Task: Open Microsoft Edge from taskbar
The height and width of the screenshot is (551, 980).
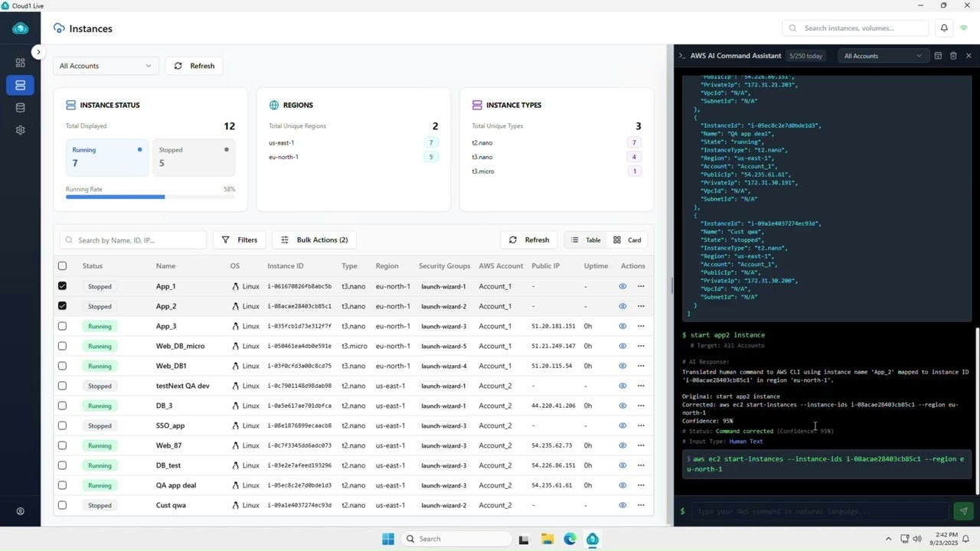Action: [570, 539]
